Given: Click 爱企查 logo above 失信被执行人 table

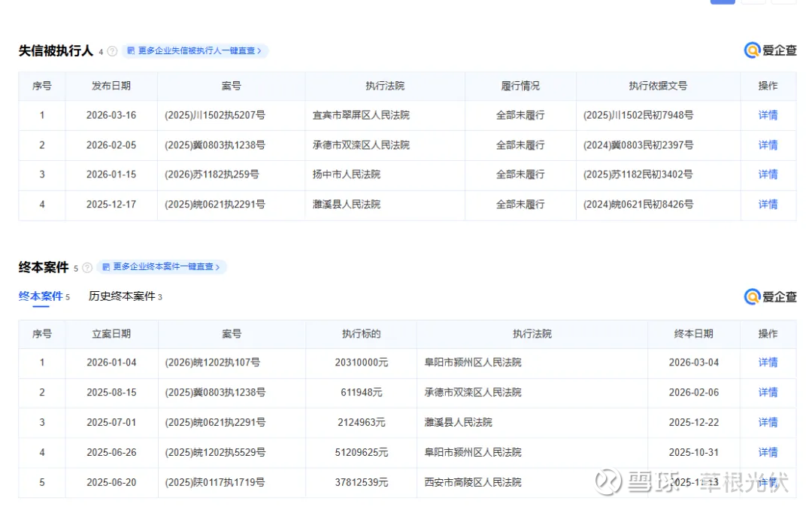Looking at the screenshot, I should click(770, 50).
